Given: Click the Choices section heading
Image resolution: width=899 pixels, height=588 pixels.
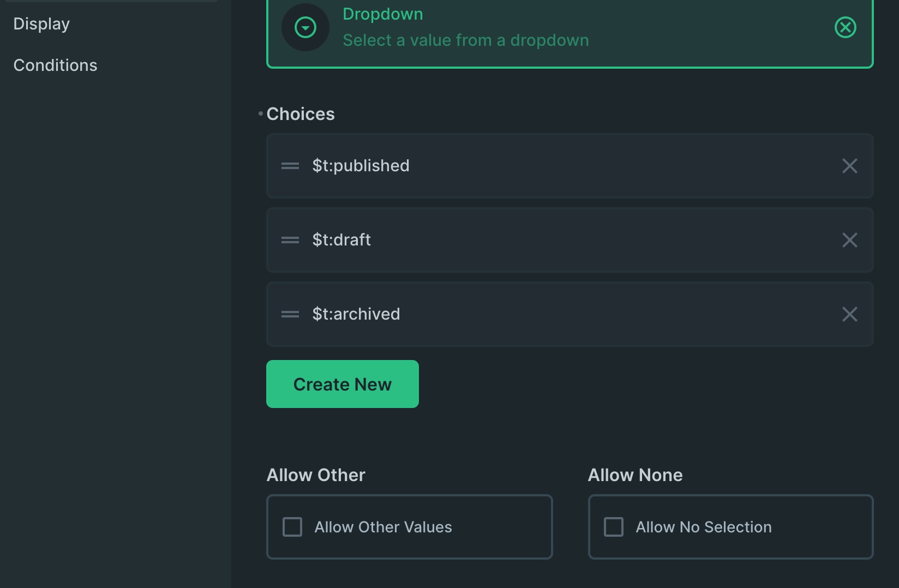Looking at the screenshot, I should (301, 113).
